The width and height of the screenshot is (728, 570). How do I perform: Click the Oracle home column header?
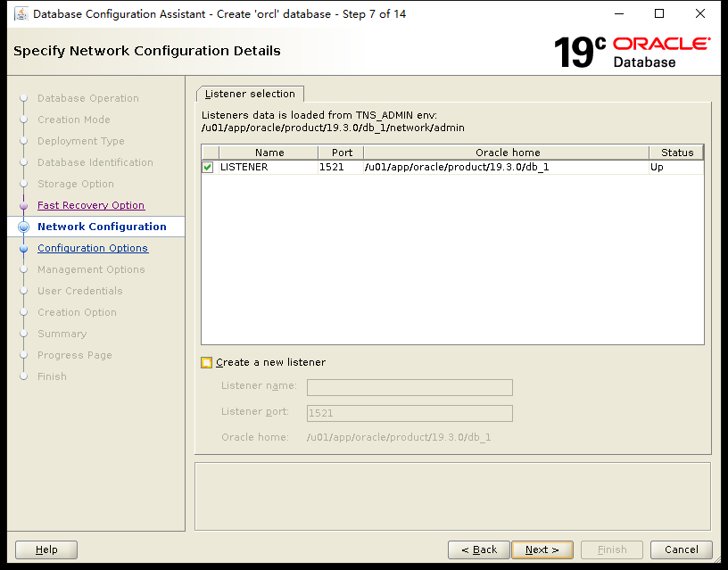(507, 153)
